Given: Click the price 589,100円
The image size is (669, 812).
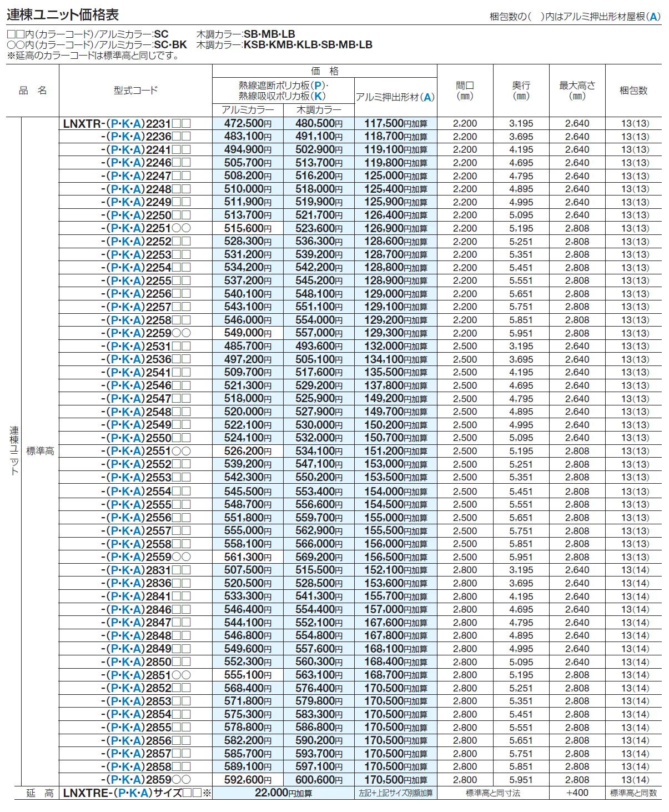Looking at the screenshot, I should point(248,766).
